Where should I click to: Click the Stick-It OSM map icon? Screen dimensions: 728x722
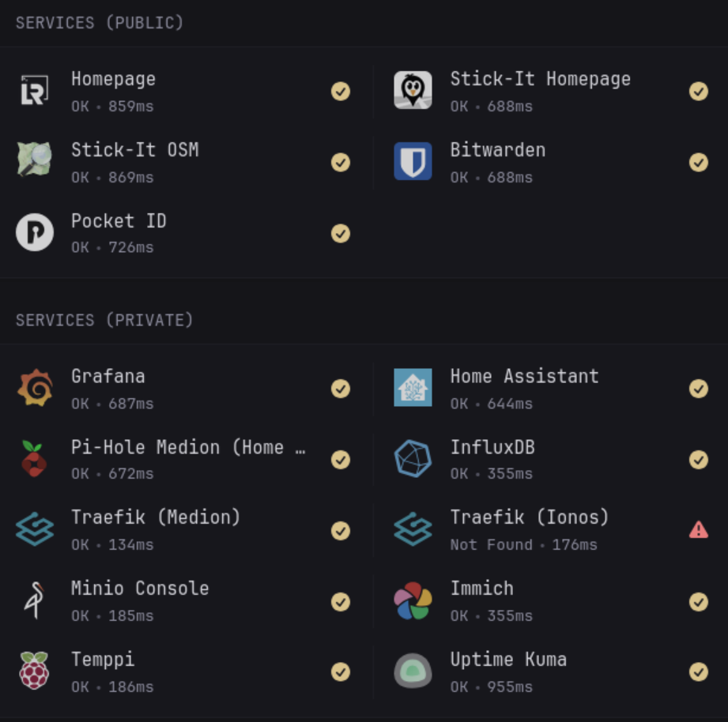click(x=35, y=160)
